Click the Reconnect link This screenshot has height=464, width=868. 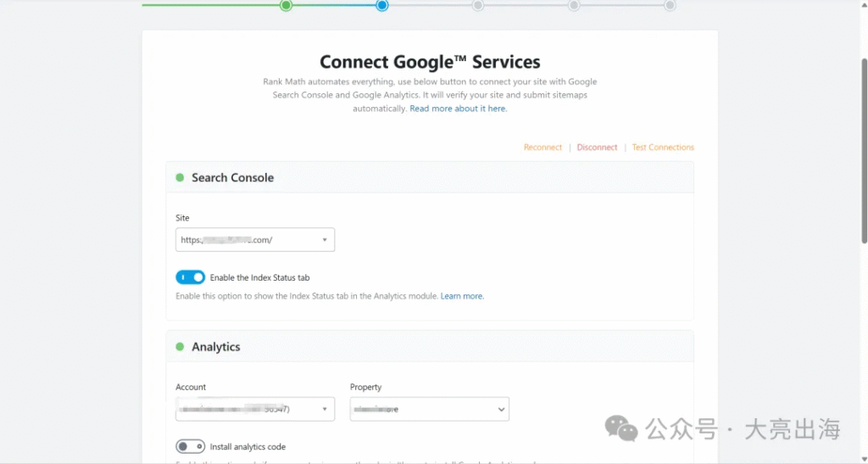(542, 148)
